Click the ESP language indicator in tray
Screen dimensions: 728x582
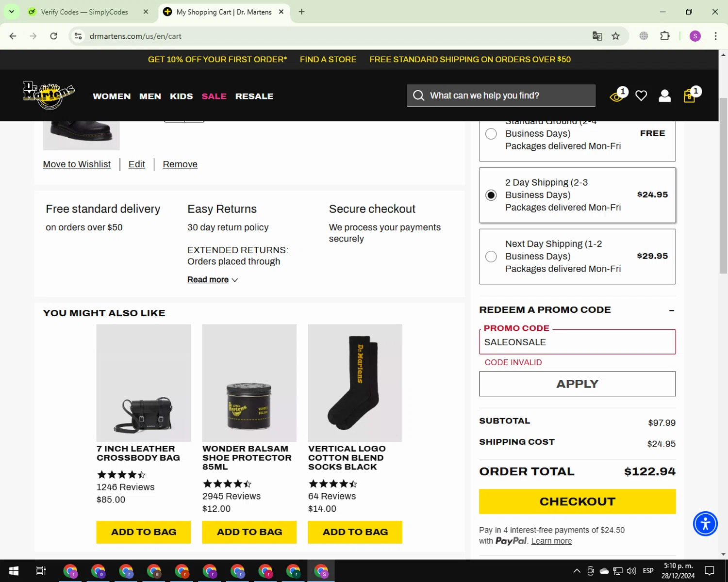(648, 571)
